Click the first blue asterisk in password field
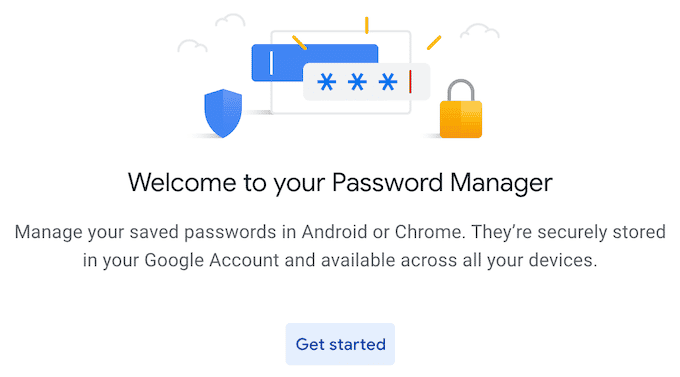680x377 pixels. tap(326, 82)
